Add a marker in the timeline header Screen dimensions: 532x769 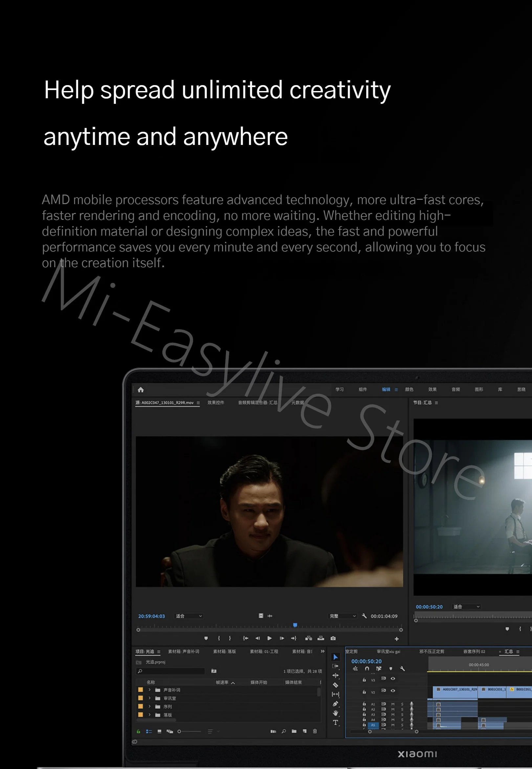[391, 668]
